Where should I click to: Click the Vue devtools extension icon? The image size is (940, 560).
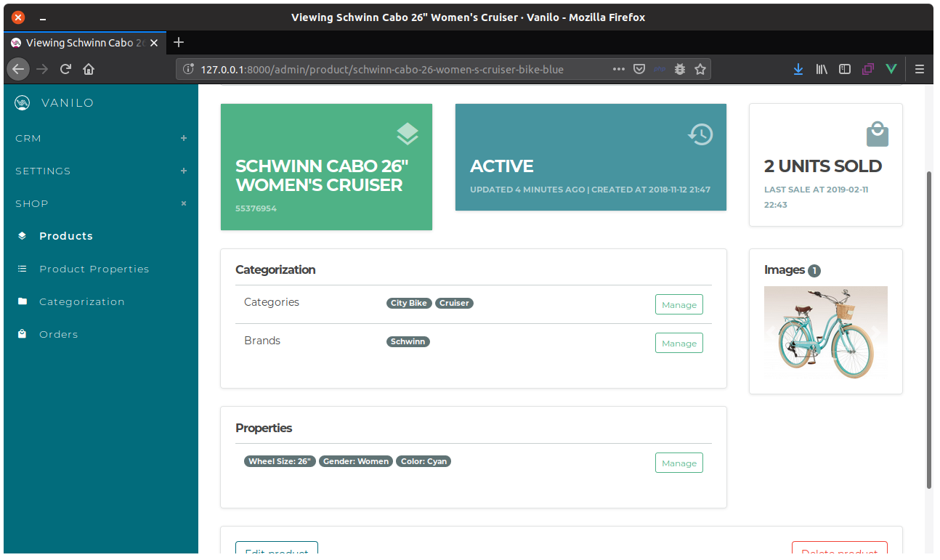(891, 69)
